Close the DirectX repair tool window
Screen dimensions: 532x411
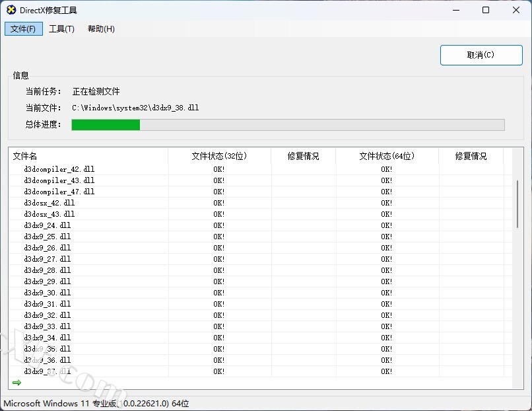click(x=515, y=10)
